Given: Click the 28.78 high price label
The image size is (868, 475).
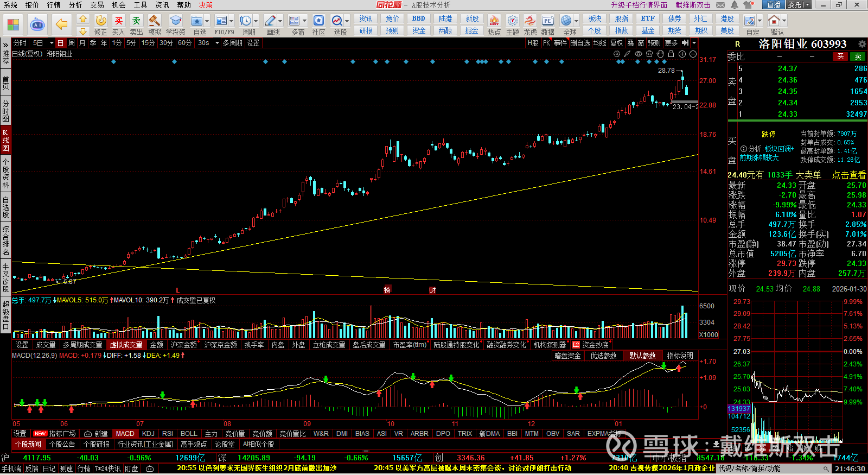Looking at the screenshot, I should click(666, 71).
